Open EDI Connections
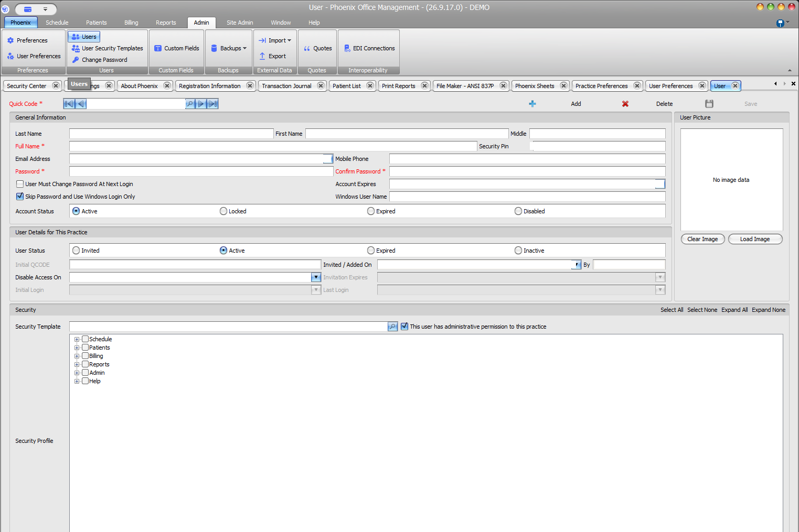 pyautogui.click(x=369, y=48)
